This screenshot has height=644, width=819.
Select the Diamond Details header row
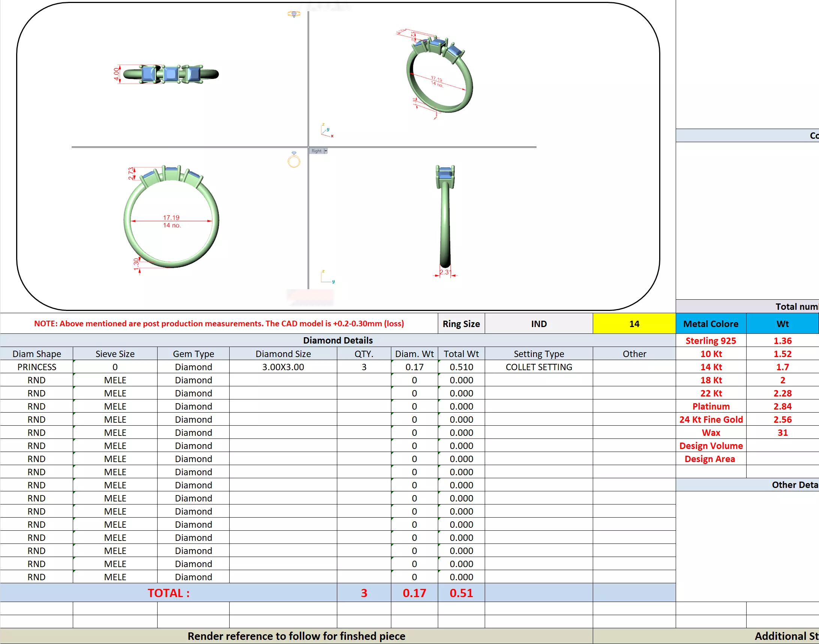(x=338, y=341)
